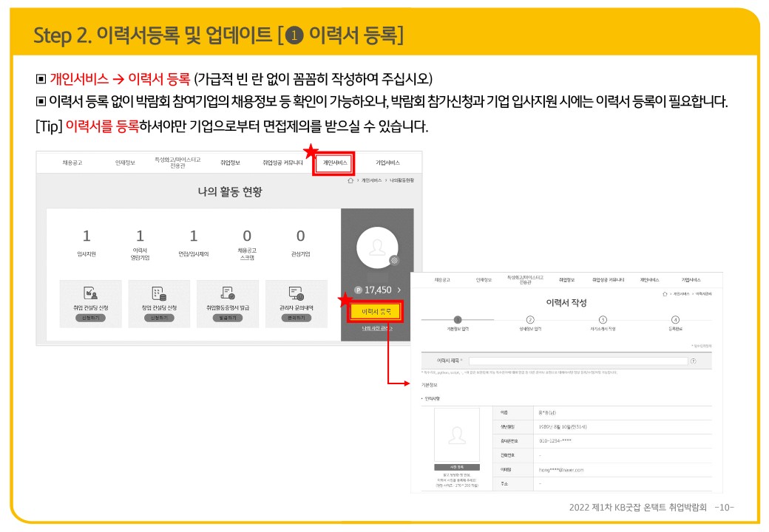Viewport: 769px width, 532px height.
Task: Click the yellow 이력서 등록 button
Action: [x=376, y=312]
